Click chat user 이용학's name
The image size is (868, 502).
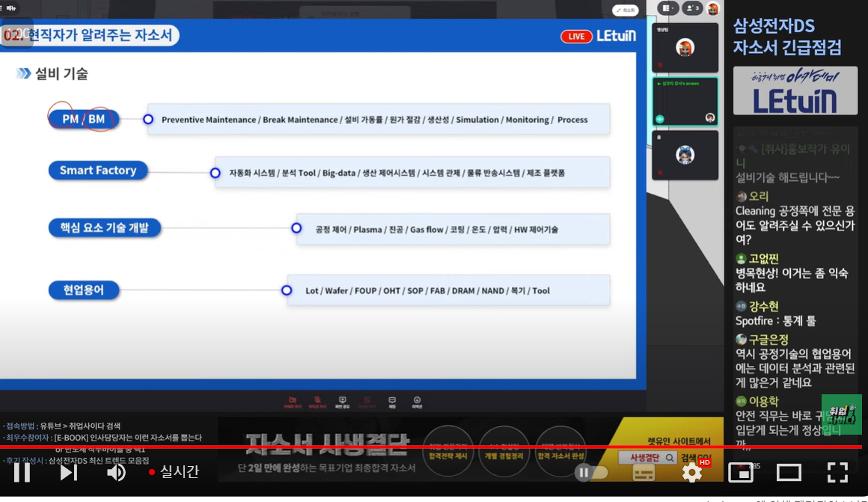point(763,401)
